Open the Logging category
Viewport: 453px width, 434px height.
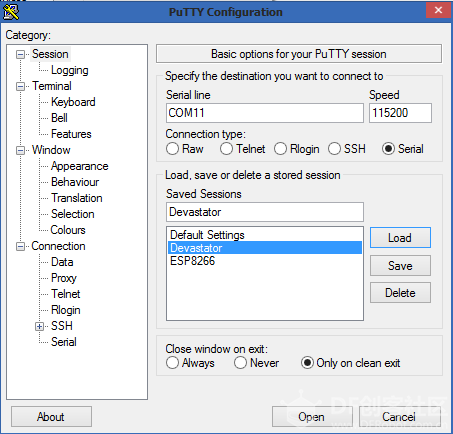(x=70, y=70)
